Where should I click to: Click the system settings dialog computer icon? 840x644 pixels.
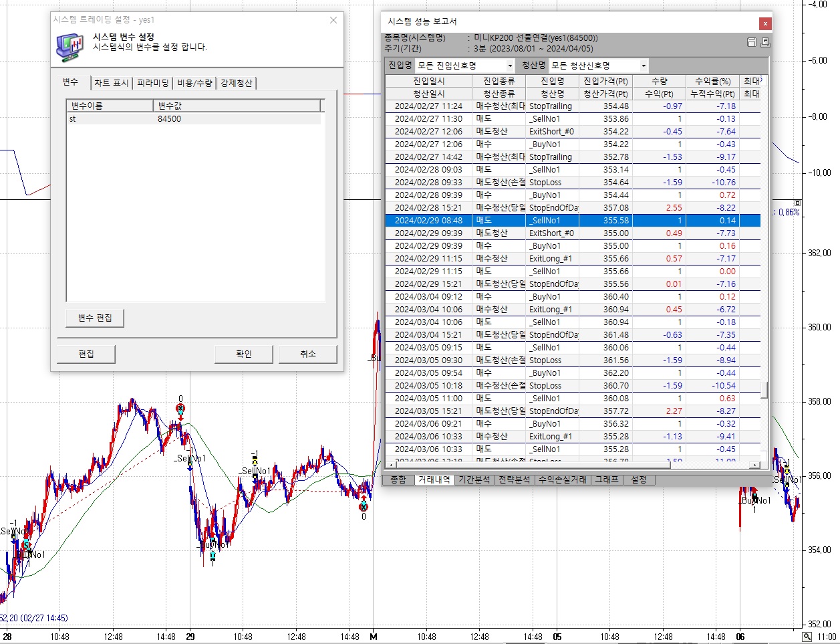coord(70,45)
